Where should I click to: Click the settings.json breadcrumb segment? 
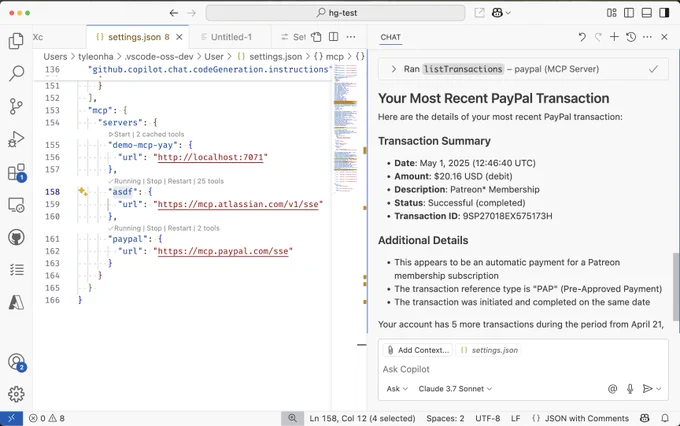click(270, 57)
